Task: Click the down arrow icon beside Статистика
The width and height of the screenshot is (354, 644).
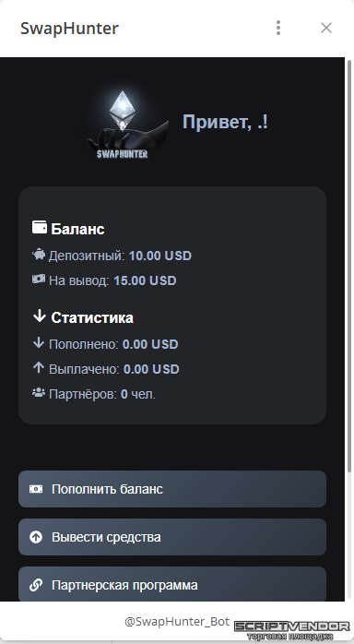Action: coord(39,316)
